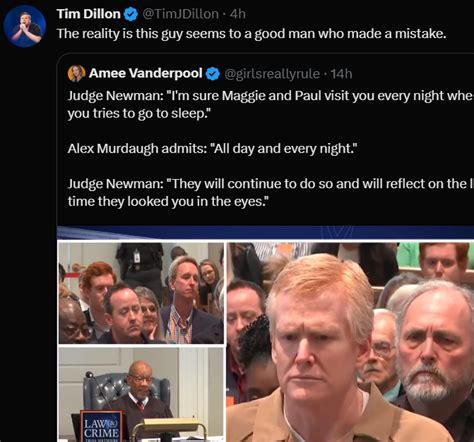Image resolution: width=474 pixels, height=442 pixels.
Task: Click Amee Vanderpool's verified checkmark badge
Action: coord(213,74)
